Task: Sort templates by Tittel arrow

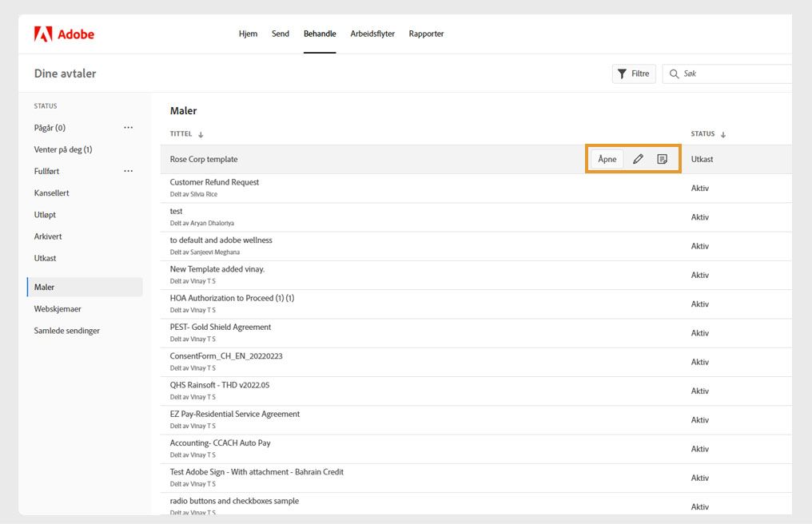Action: point(201,134)
